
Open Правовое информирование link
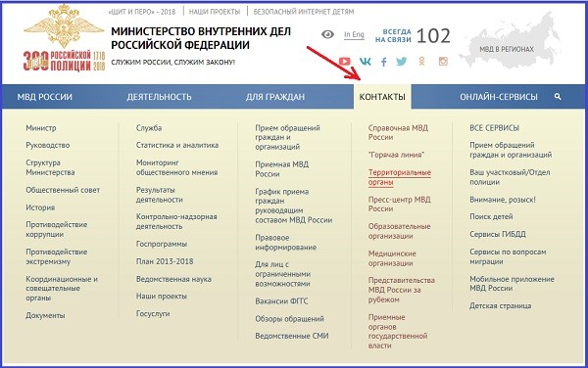tap(286, 243)
